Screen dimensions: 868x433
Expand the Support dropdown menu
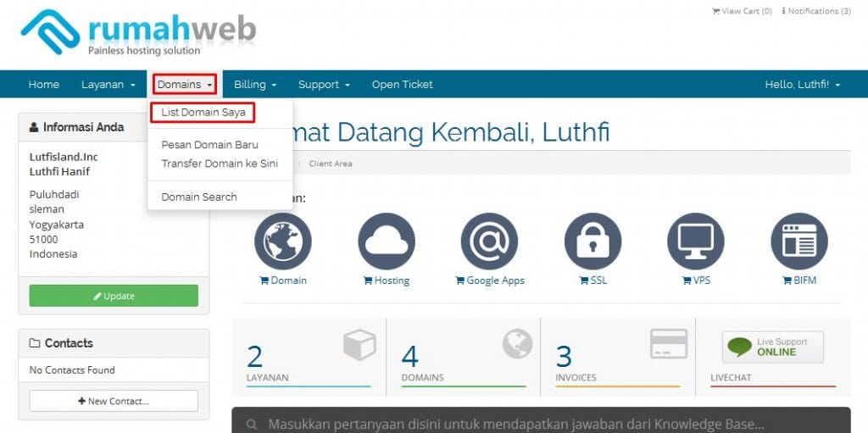coord(324,85)
